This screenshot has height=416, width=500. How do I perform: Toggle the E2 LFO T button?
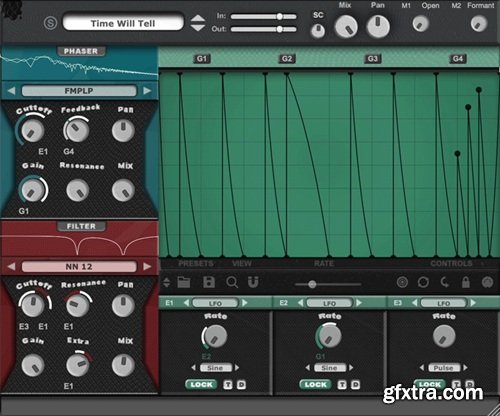[342, 385]
